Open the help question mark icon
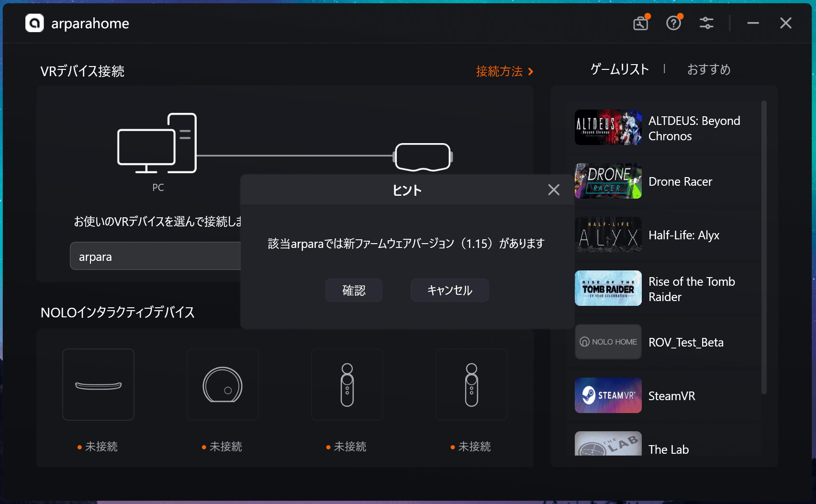Image resolution: width=816 pixels, height=504 pixels. coord(674,23)
